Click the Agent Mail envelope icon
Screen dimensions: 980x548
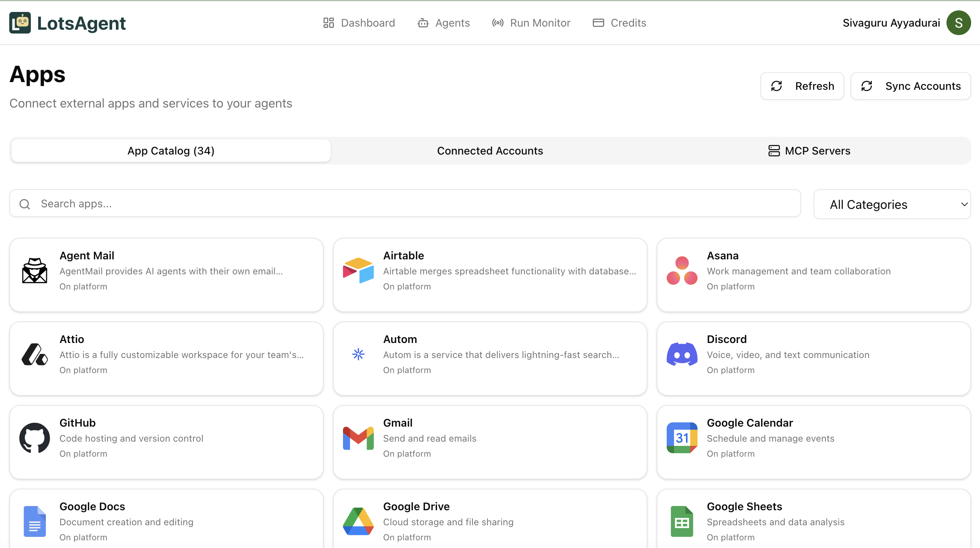[x=35, y=271]
